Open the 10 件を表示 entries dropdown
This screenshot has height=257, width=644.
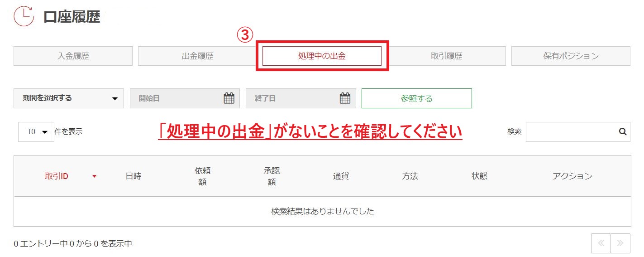[36, 132]
